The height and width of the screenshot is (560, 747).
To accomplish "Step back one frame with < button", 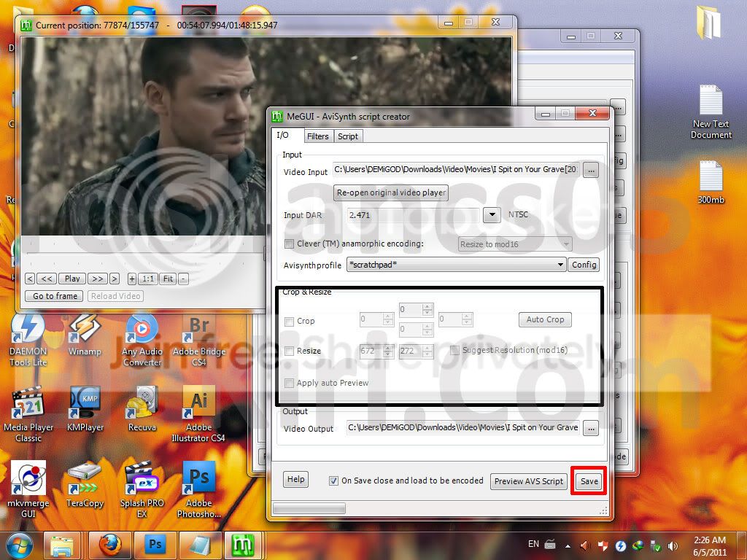I will pos(30,279).
